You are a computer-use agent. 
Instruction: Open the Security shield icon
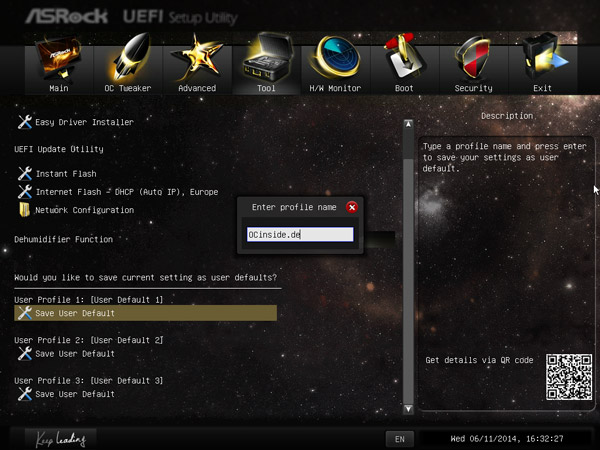click(473, 57)
